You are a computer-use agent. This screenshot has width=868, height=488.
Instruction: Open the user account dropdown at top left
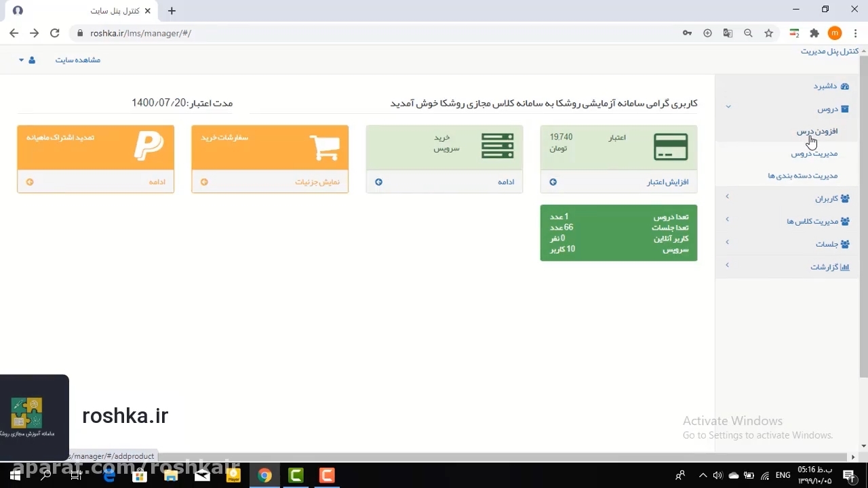pos(27,60)
